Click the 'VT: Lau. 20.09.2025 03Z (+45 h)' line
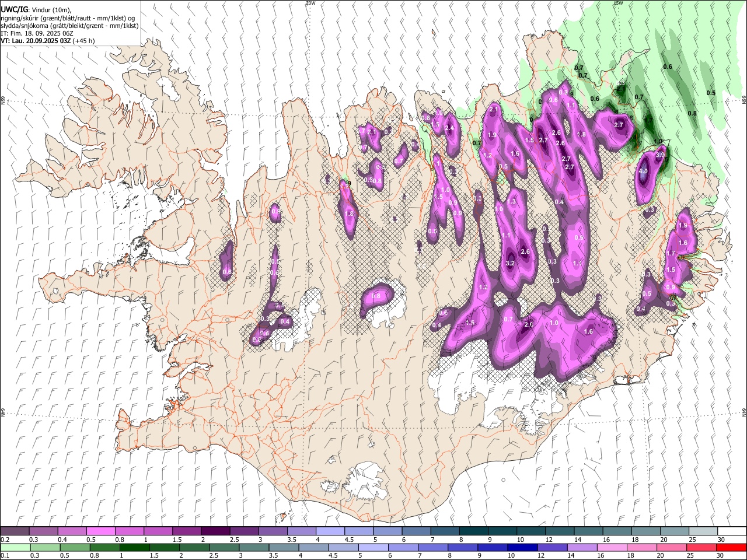Image resolution: width=747 pixels, height=560 pixels. 48,41
